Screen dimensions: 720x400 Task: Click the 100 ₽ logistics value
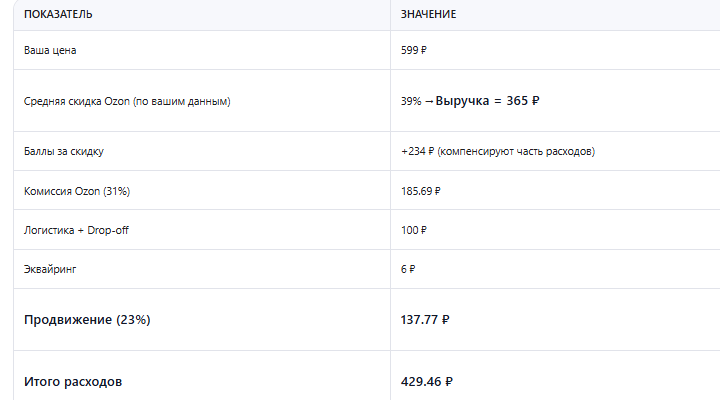coord(414,230)
